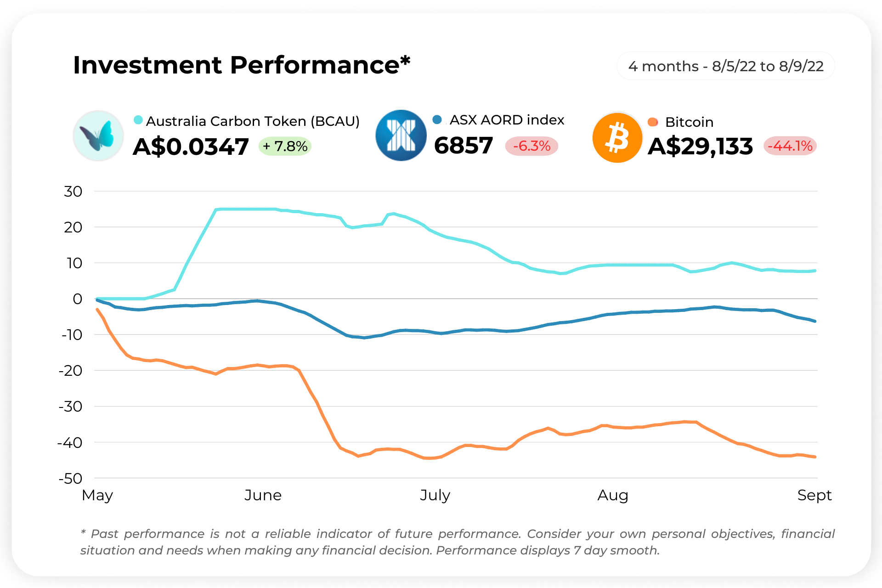This screenshot has height=588, width=882.
Task: Select the Australia Carbon Token (BCAU) label
Action: tap(253, 121)
